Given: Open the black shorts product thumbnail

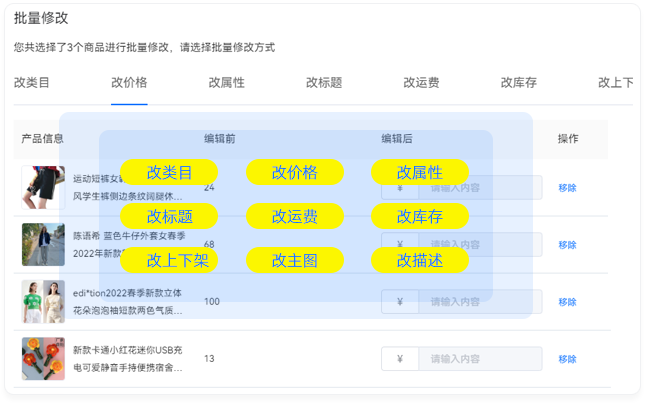Looking at the screenshot, I should 43,187.
